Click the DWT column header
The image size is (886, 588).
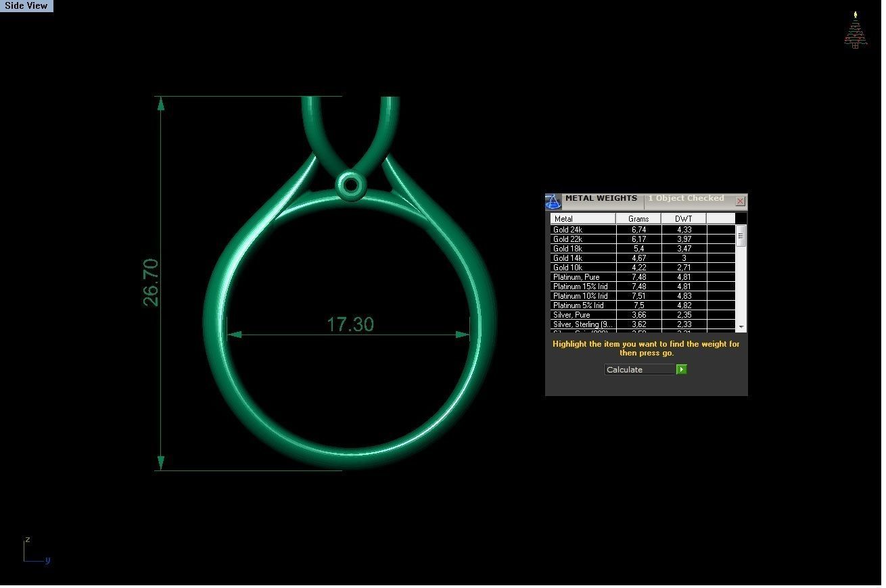click(x=684, y=219)
